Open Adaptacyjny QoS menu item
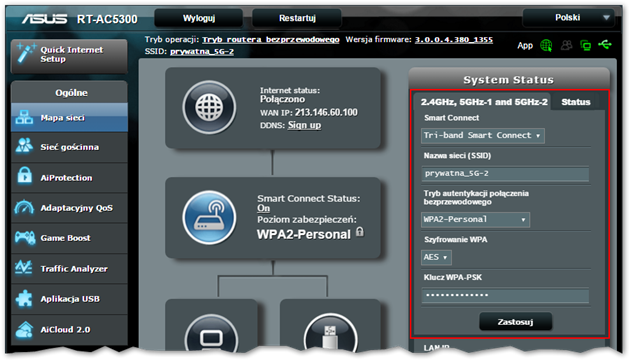The image size is (630, 361). coord(70,208)
